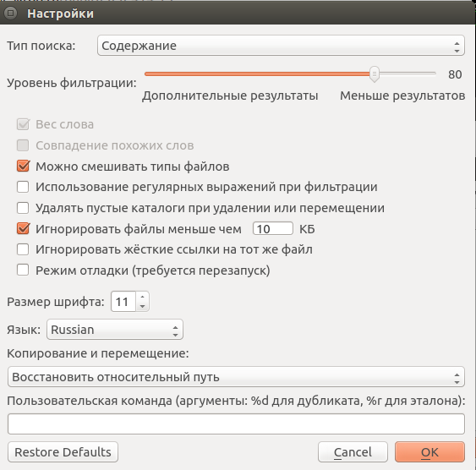Open the Язык dropdown showing Russian

(115, 330)
